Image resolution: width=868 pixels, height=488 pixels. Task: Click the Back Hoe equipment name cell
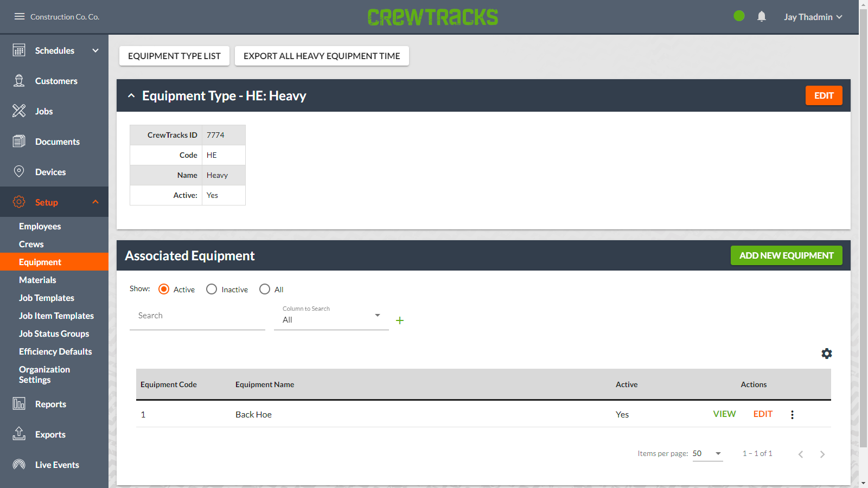coord(253,414)
